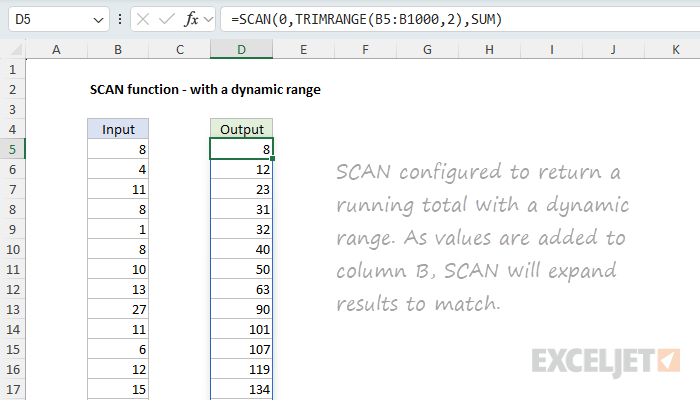Select column D header
Screen dimensions: 700x400
[x=241, y=49]
